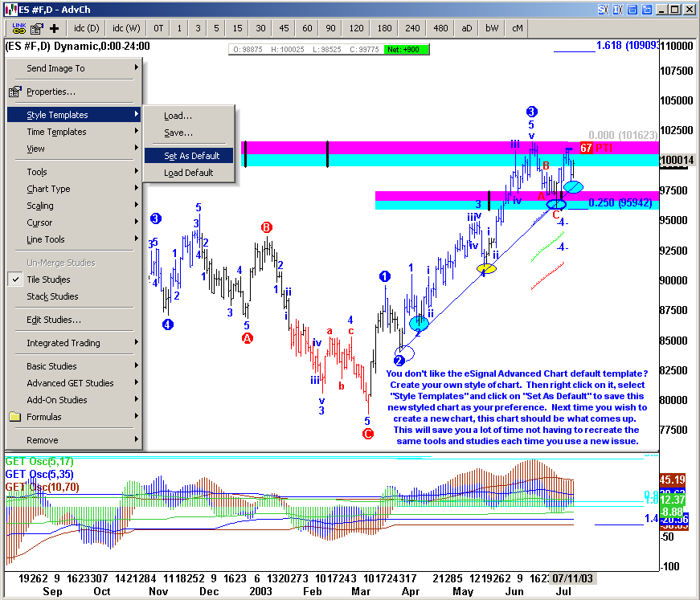The width and height of the screenshot is (700, 600).
Task: Select idc (D) interval button
Action: coord(87,29)
